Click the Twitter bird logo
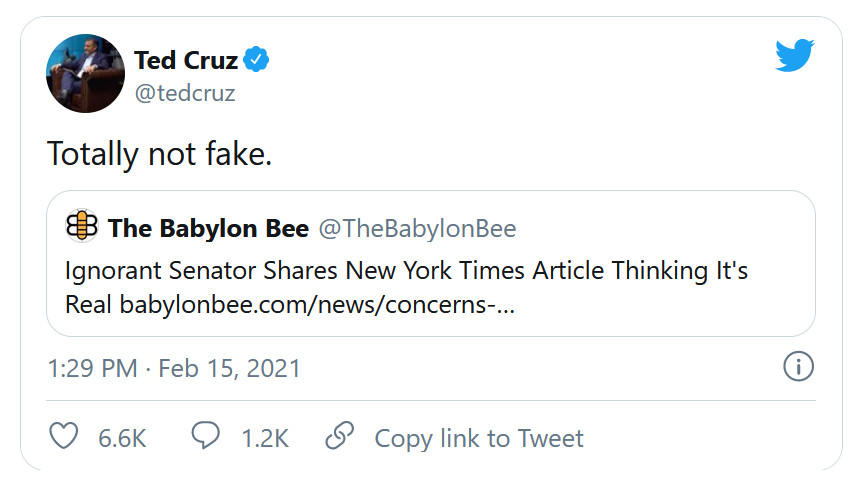This screenshot has width=858, height=495. (x=796, y=57)
